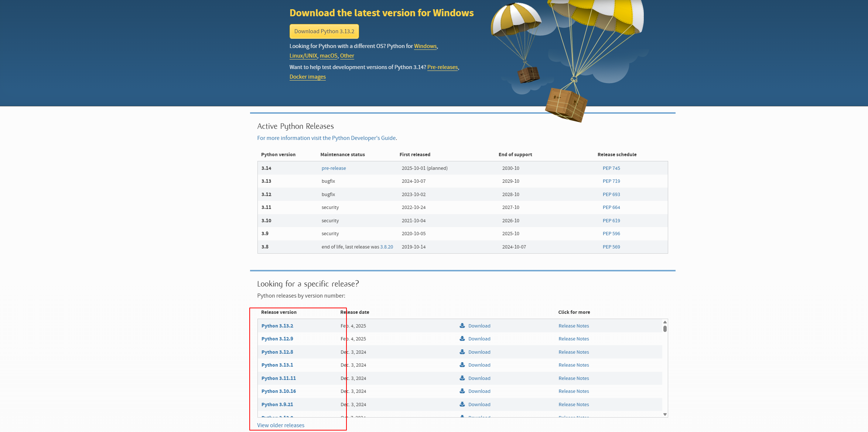Open the Linux/UNIX downloads link
This screenshot has height=432, width=868.
point(303,56)
